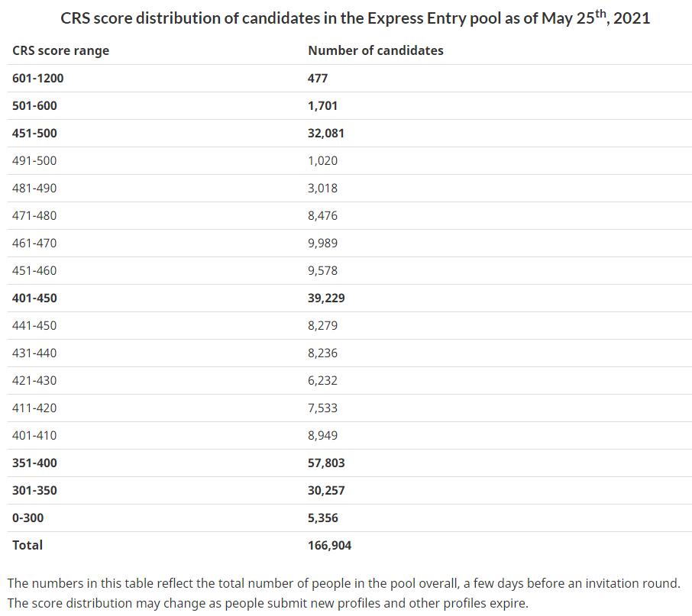Click the 491-500 sub-range cell

[34, 160]
